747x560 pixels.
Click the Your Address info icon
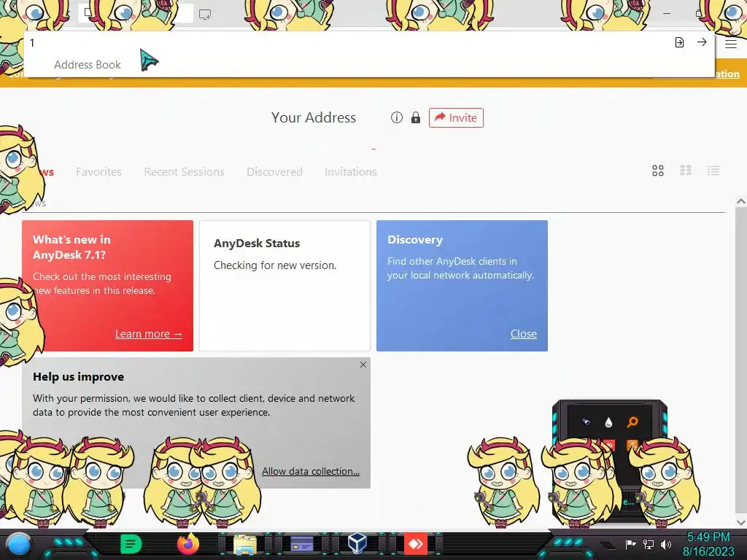tap(396, 117)
